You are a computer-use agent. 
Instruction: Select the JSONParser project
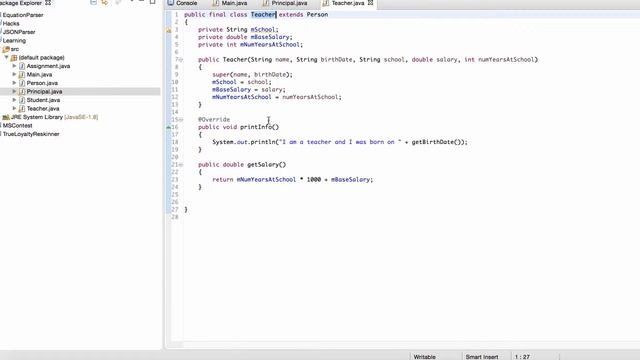[x=19, y=32]
